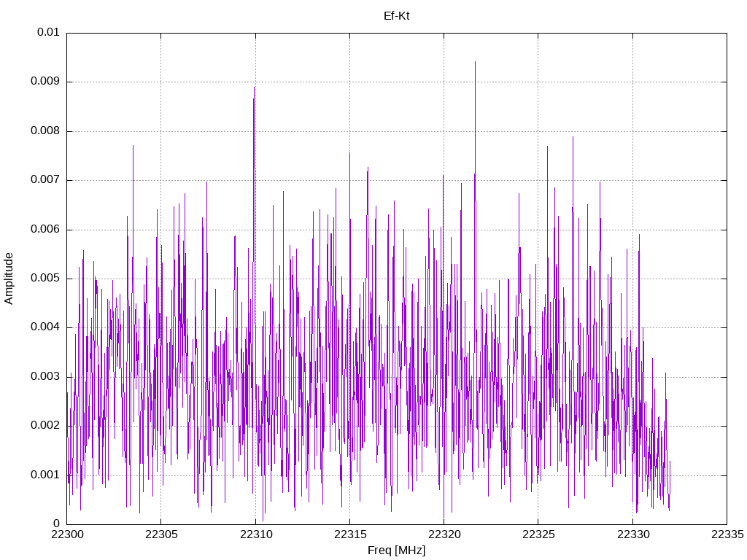747x560 pixels.
Task: Click the y-axis tick label 0
Action: (x=57, y=524)
